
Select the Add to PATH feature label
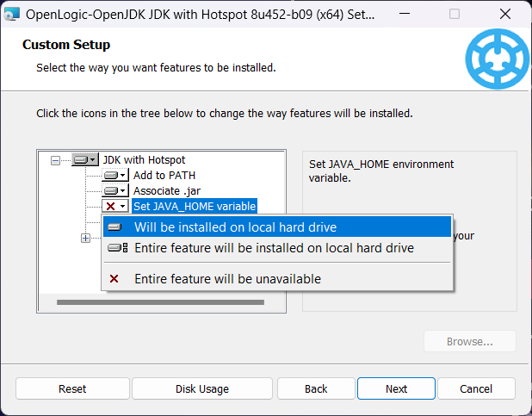click(164, 176)
